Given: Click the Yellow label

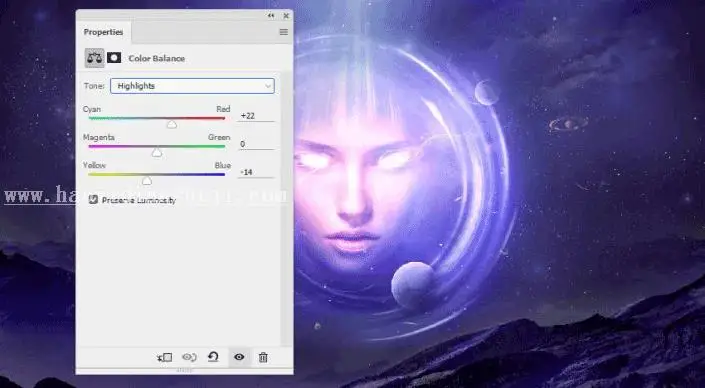Looking at the screenshot, I should pyautogui.click(x=94, y=165).
